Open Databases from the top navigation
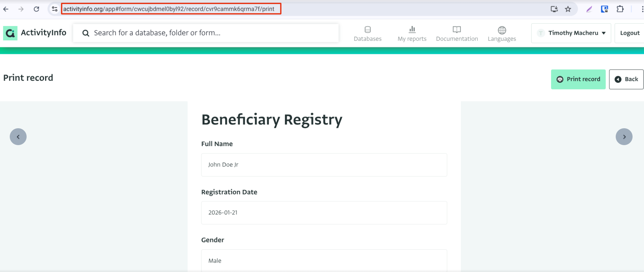Viewport: 644px width, 272px height. [x=368, y=34]
